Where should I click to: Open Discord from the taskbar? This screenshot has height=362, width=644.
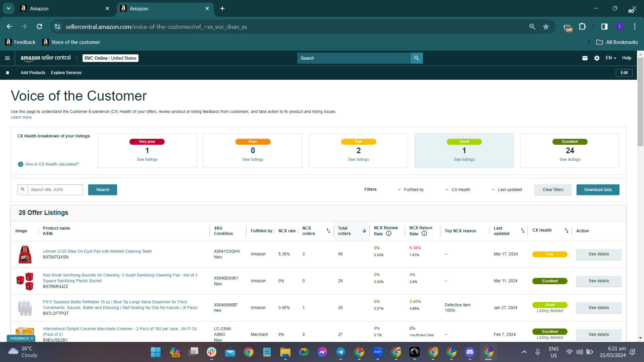[470, 352]
